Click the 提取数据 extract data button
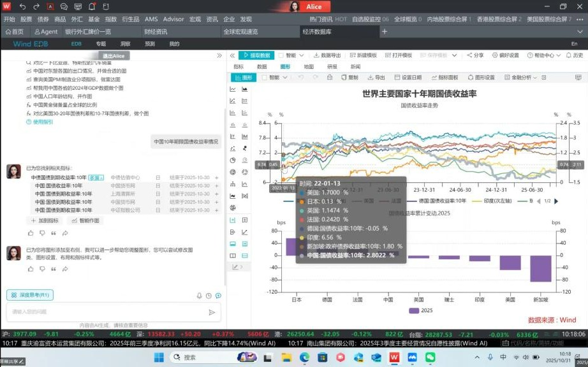This screenshot has width=588, height=367. click(x=256, y=55)
